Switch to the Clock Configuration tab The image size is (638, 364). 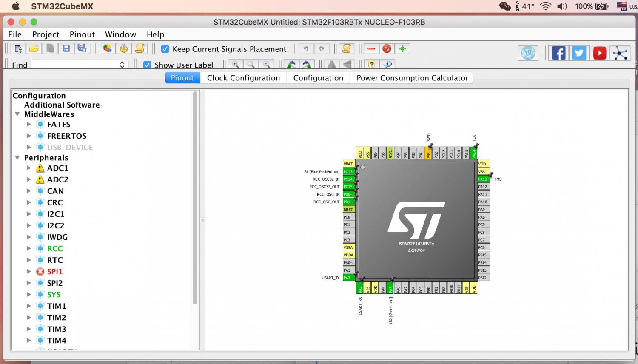[243, 78]
